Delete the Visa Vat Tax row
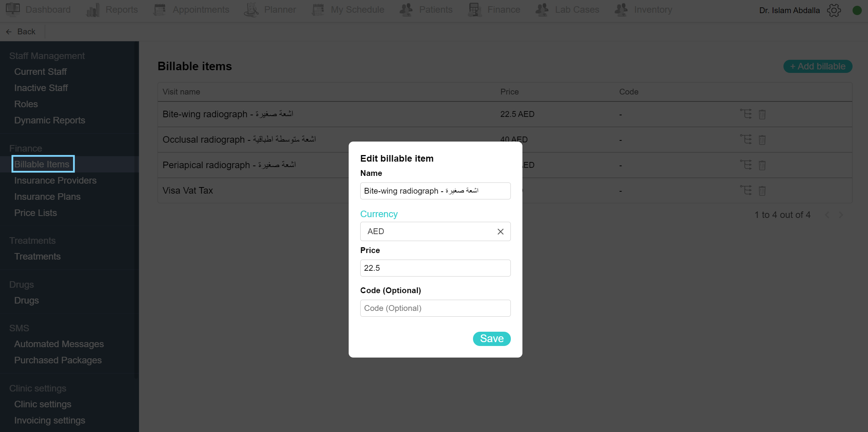This screenshot has height=432, width=868. coord(762,191)
